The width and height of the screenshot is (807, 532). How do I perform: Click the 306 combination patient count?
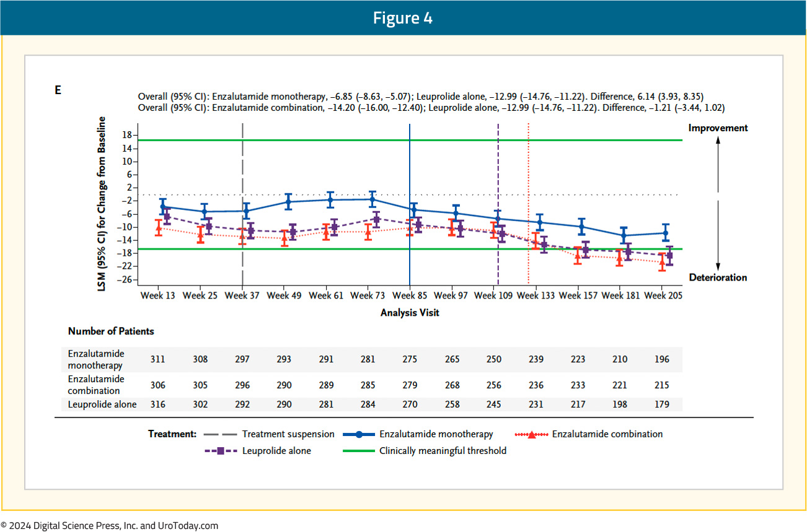coord(158,385)
